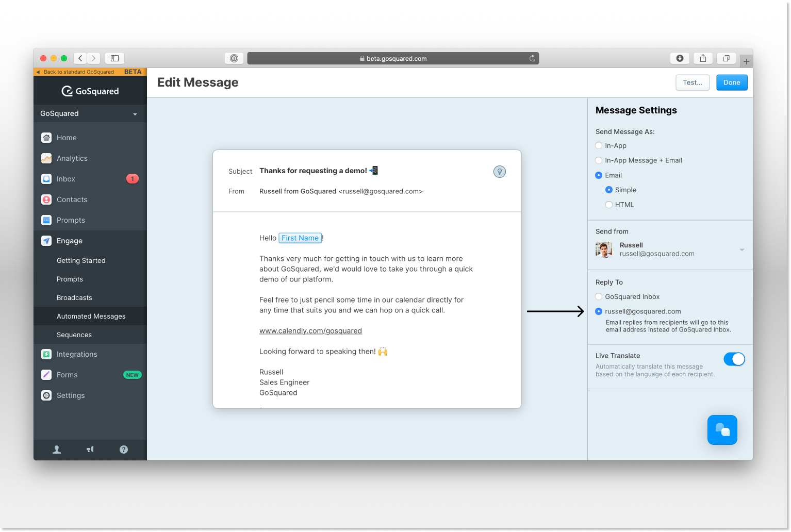The width and height of the screenshot is (791, 532).
Task: Choose HTML email format
Action: point(609,205)
